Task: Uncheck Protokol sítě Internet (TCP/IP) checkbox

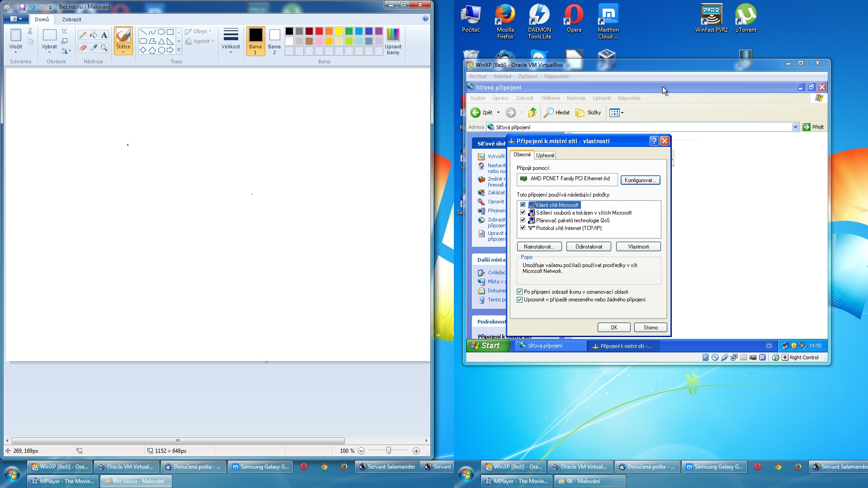Action: pos(523,228)
